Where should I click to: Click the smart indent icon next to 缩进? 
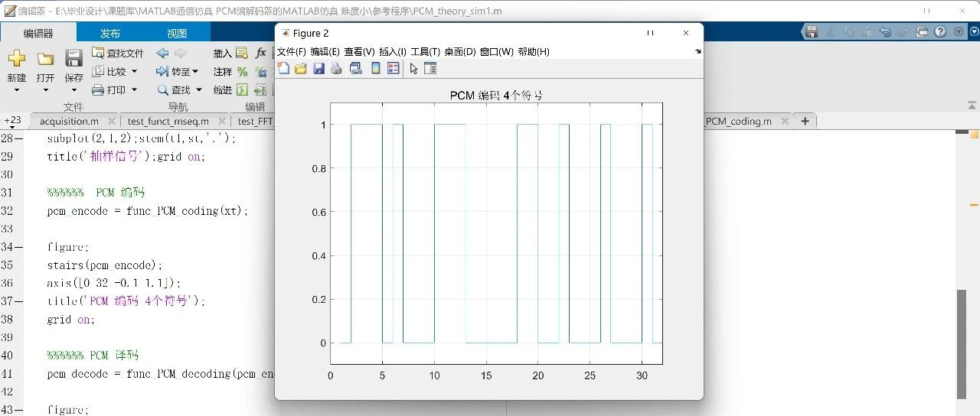coord(242,89)
